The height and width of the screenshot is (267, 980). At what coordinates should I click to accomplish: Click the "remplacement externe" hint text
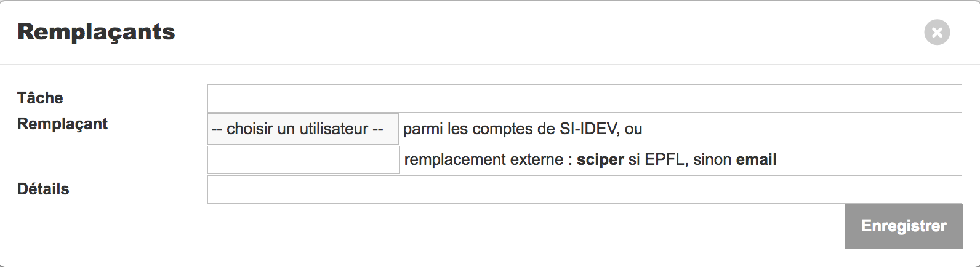tap(484, 160)
